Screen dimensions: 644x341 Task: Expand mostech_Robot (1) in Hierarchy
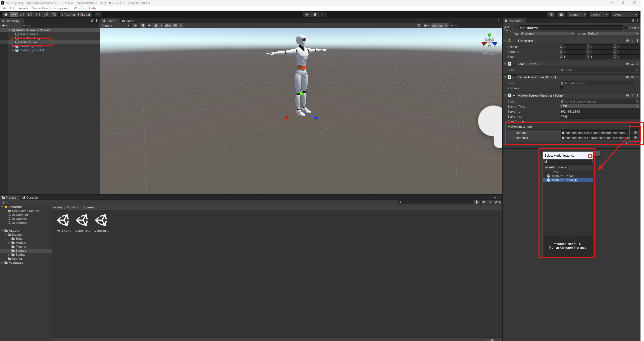pyautogui.click(x=13, y=50)
